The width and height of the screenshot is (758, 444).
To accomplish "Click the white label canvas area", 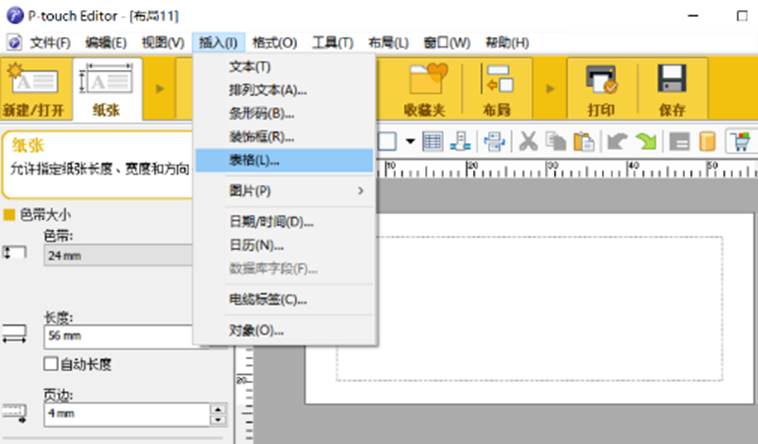I will click(x=530, y=309).
